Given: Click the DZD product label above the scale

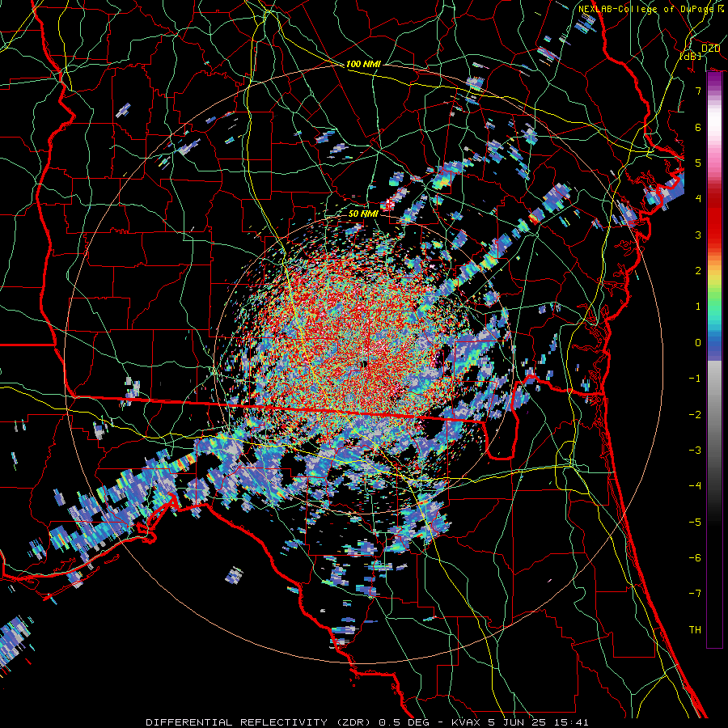Looking at the screenshot, I should click(x=710, y=49).
